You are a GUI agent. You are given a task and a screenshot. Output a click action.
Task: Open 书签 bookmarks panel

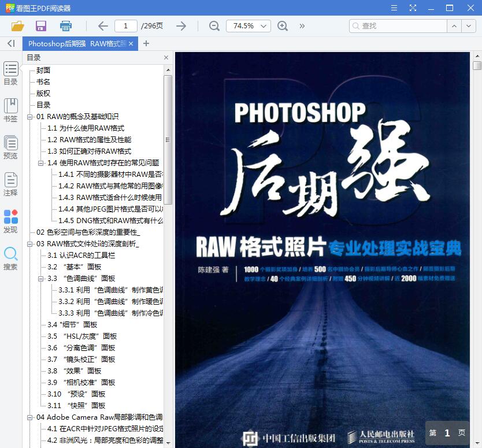11,110
